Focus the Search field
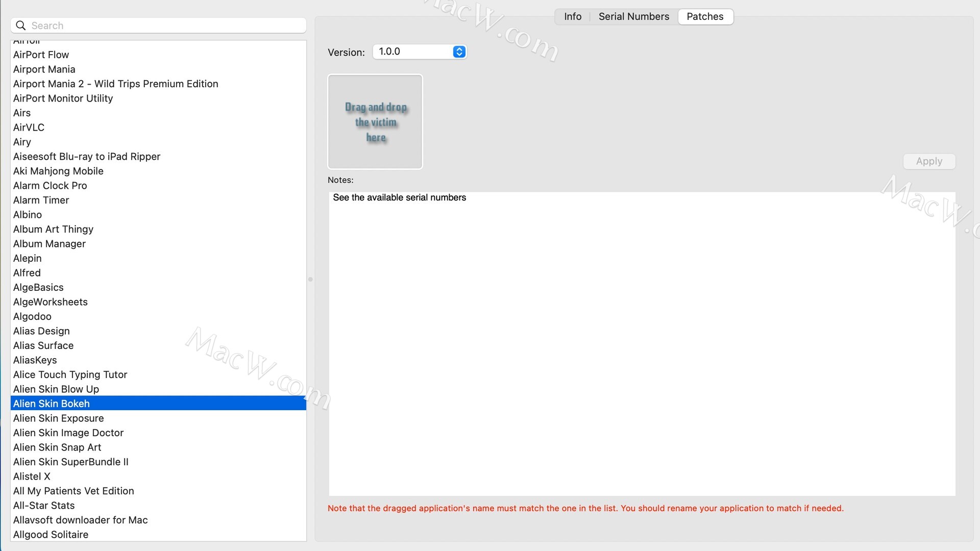Image resolution: width=980 pixels, height=551 pixels. tap(158, 26)
